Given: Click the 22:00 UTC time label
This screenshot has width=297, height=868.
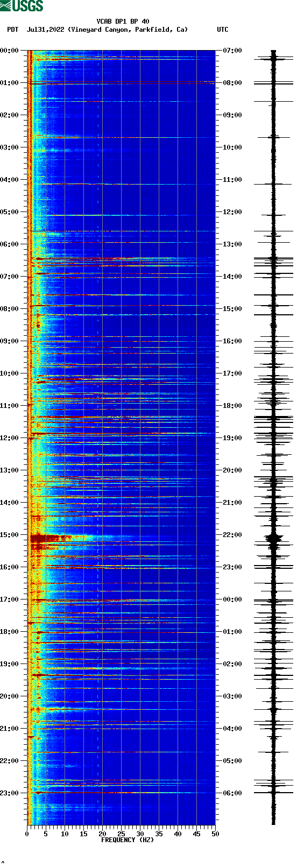Looking at the screenshot, I should click(232, 535).
